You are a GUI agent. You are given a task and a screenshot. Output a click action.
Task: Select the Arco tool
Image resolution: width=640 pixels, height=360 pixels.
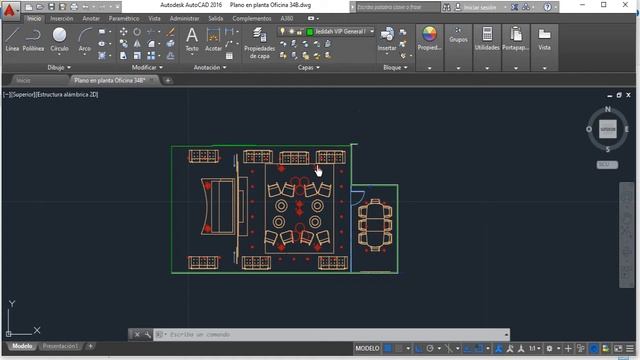point(85,40)
